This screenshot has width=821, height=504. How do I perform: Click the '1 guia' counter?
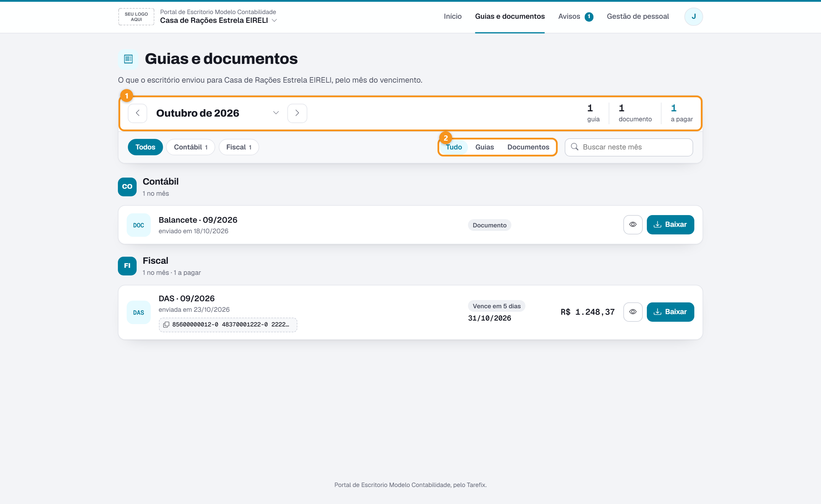coord(593,113)
